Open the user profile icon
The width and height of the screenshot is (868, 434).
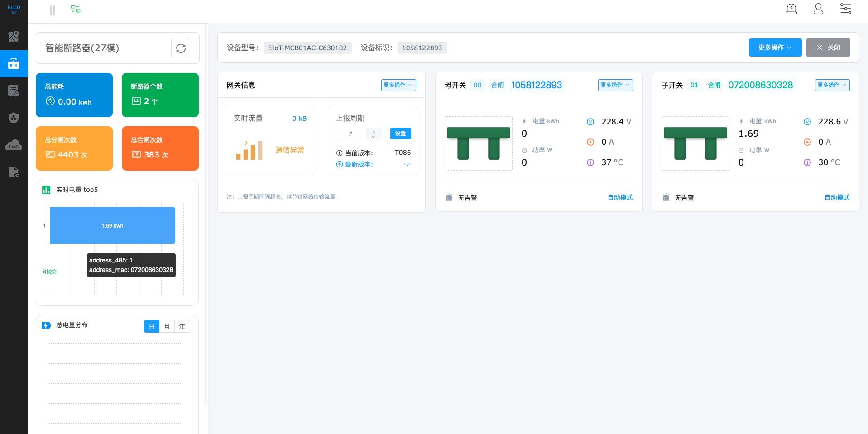click(818, 9)
